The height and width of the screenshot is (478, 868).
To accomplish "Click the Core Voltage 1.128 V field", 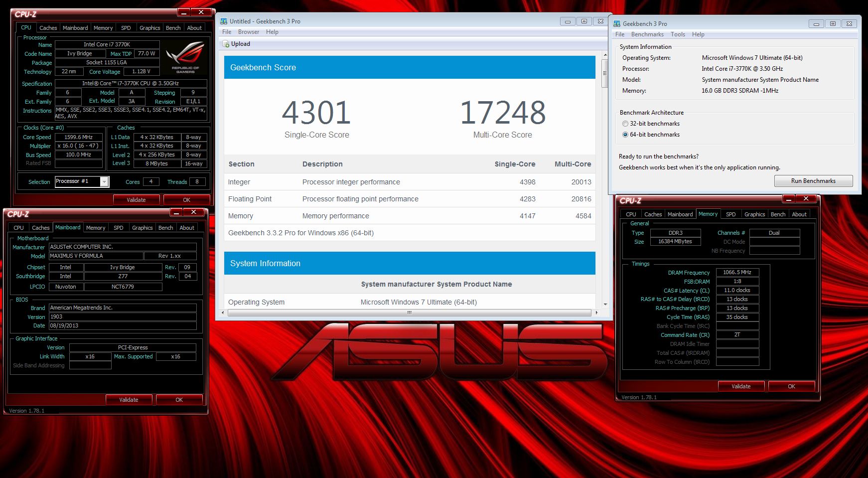I will click(141, 71).
